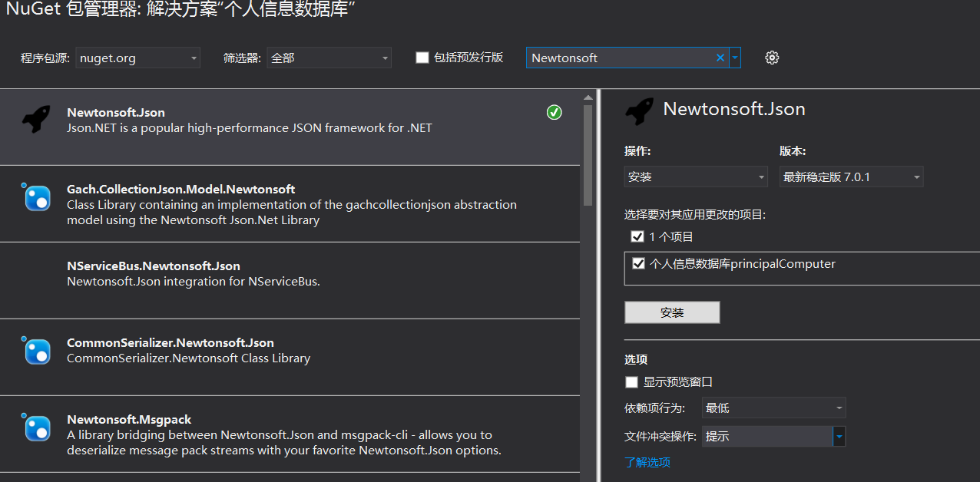Click package list vertical scrollbar thumb
Image resolution: width=980 pixels, height=482 pixels.
[x=588, y=156]
